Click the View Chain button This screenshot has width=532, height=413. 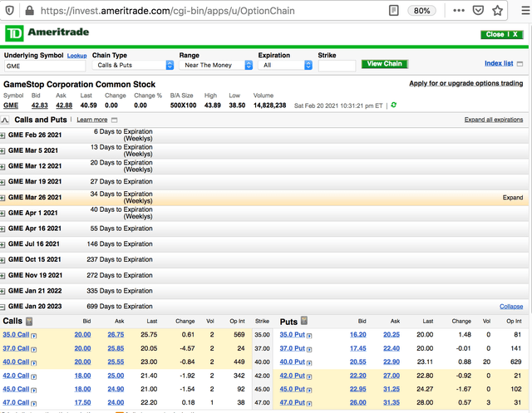point(385,64)
